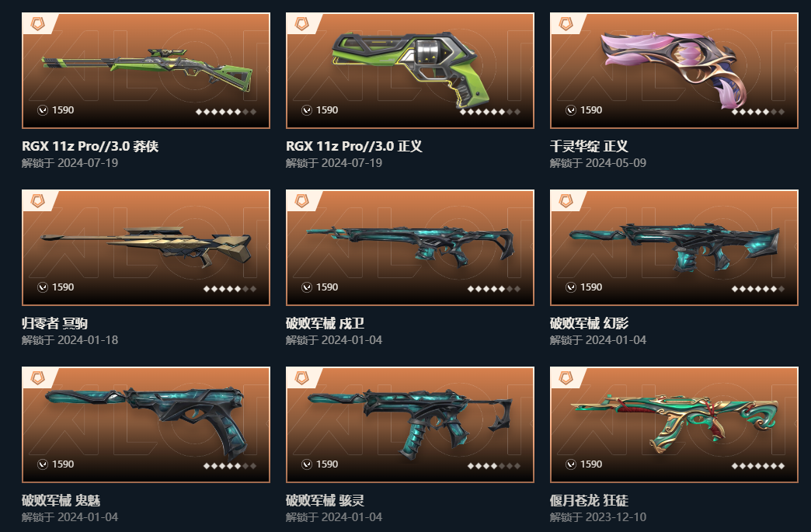Click the 破败军械 幻影 skin title
The width and height of the screenshot is (811, 532).
point(589,324)
